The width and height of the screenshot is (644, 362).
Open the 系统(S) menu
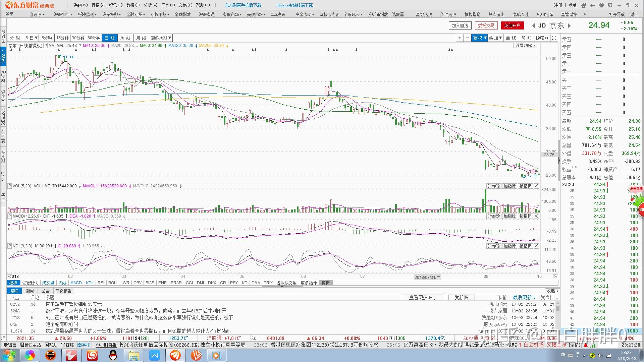click(80, 5)
